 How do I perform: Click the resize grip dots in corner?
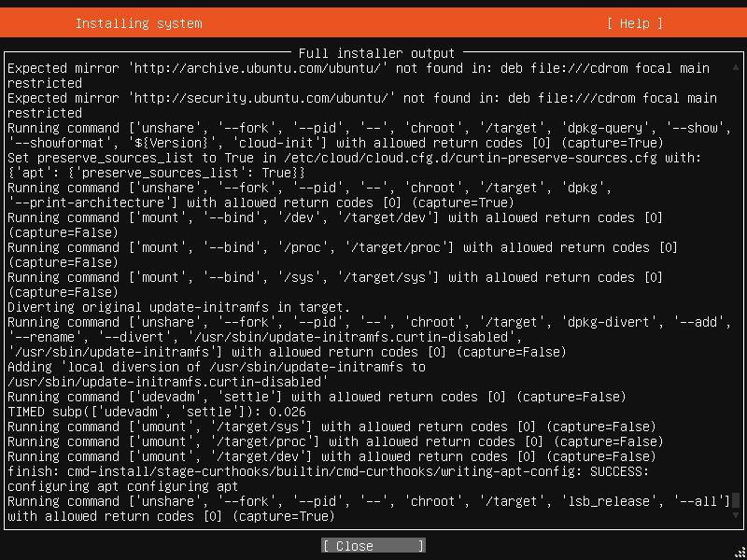740,553
